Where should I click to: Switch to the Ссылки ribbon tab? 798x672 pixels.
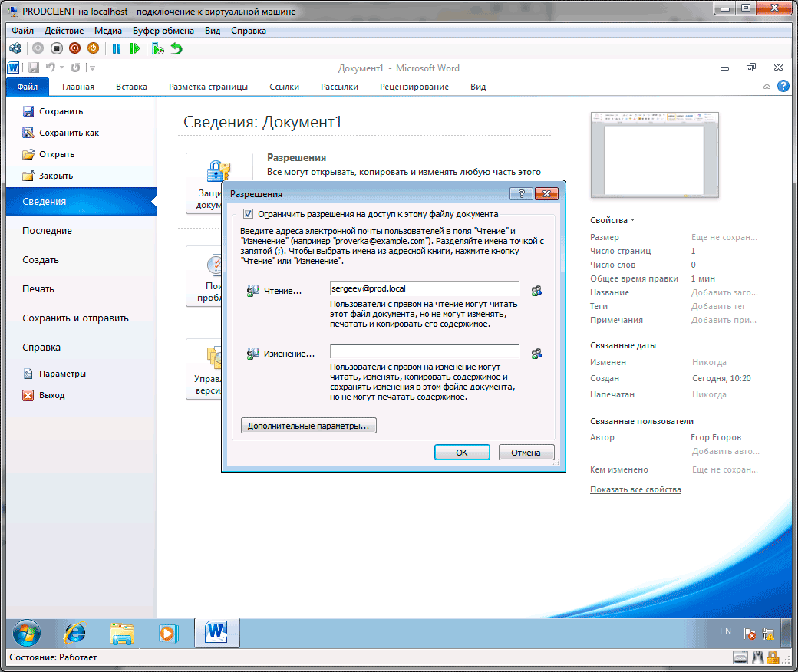click(285, 87)
